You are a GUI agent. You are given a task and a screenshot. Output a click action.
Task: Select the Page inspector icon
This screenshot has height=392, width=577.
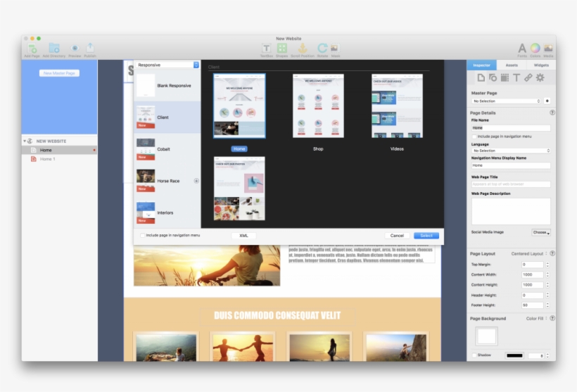[481, 77]
